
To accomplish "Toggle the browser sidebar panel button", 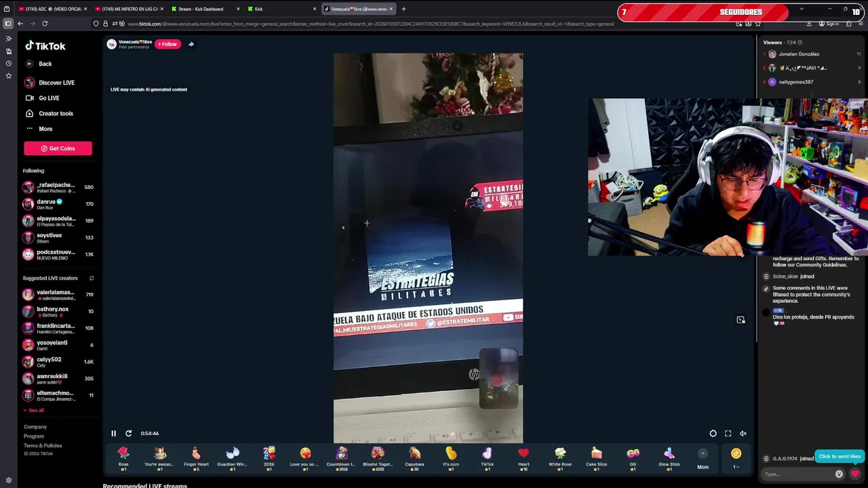I will (x=7, y=24).
